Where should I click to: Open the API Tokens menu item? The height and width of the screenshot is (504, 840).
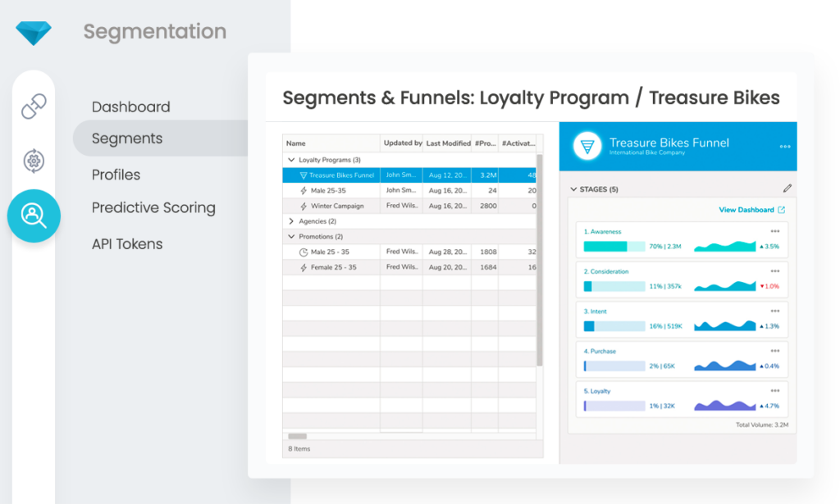pos(127,244)
